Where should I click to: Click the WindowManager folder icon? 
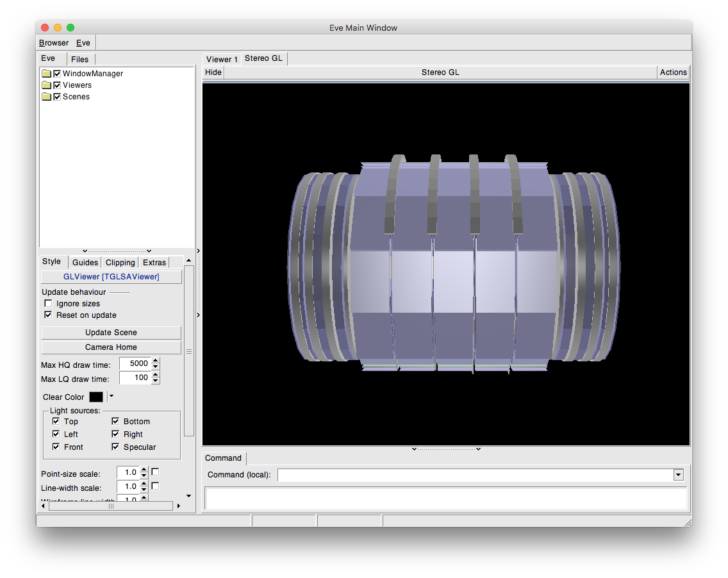coord(46,74)
